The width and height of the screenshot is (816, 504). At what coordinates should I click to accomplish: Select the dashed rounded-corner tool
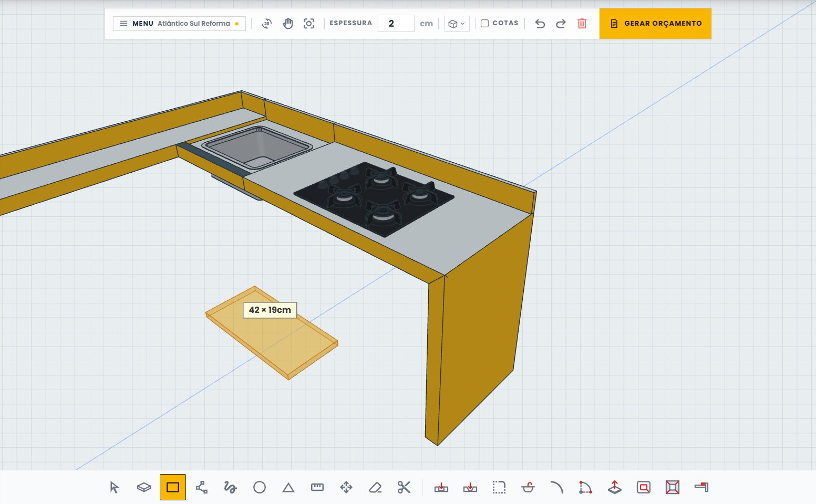click(499, 487)
